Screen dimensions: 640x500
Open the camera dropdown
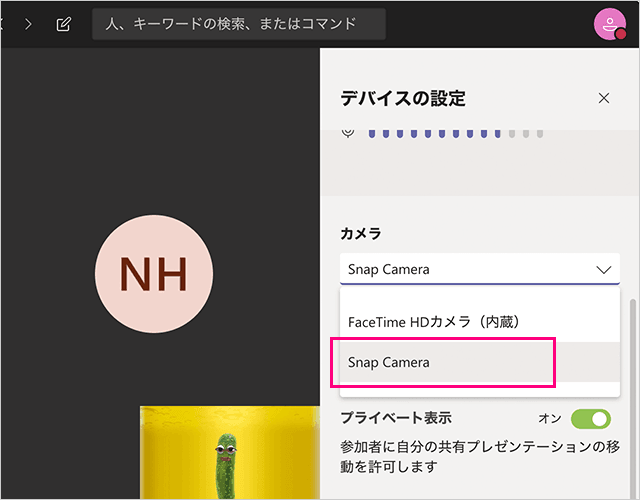480,269
